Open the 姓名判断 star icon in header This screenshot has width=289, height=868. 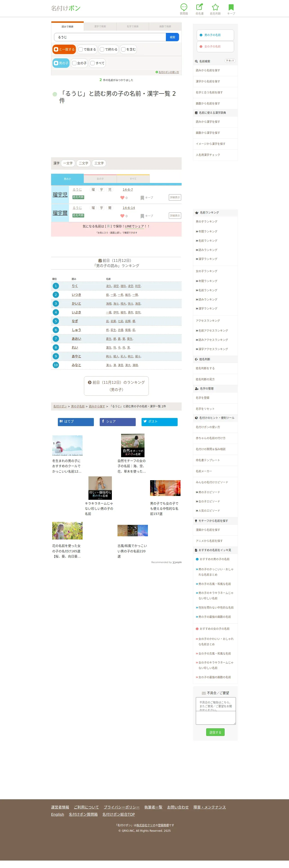(x=215, y=7)
